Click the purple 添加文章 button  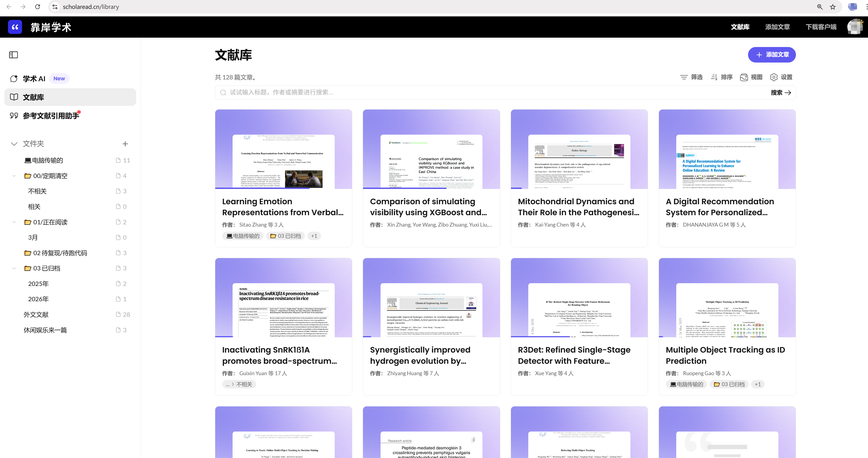[x=772, y=55]
